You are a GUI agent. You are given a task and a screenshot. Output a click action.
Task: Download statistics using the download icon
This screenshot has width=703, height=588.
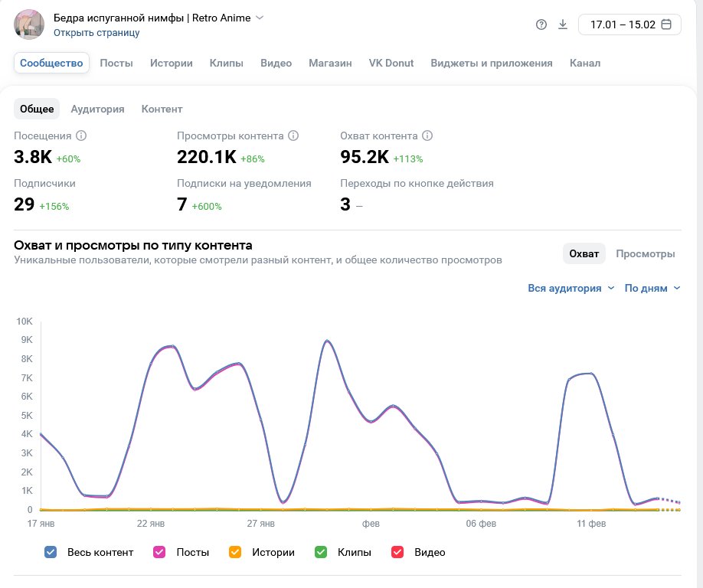[x=563, y=24]
